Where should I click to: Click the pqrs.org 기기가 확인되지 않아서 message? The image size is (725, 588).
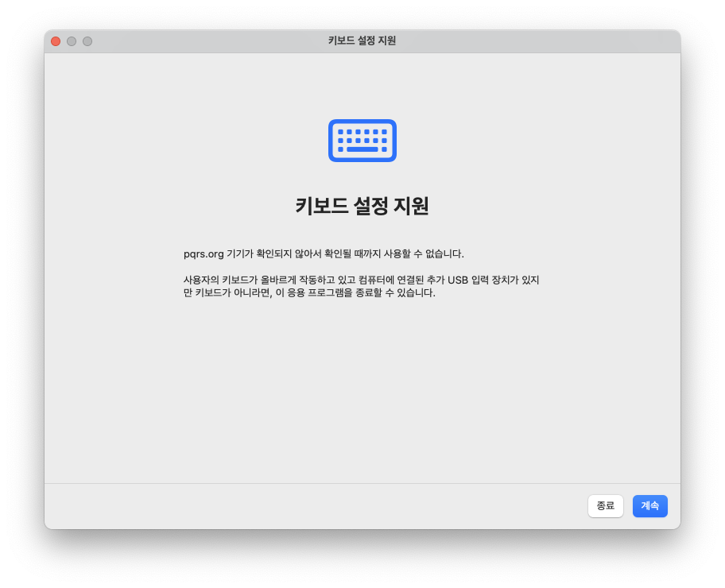click(x=324, y=253)
